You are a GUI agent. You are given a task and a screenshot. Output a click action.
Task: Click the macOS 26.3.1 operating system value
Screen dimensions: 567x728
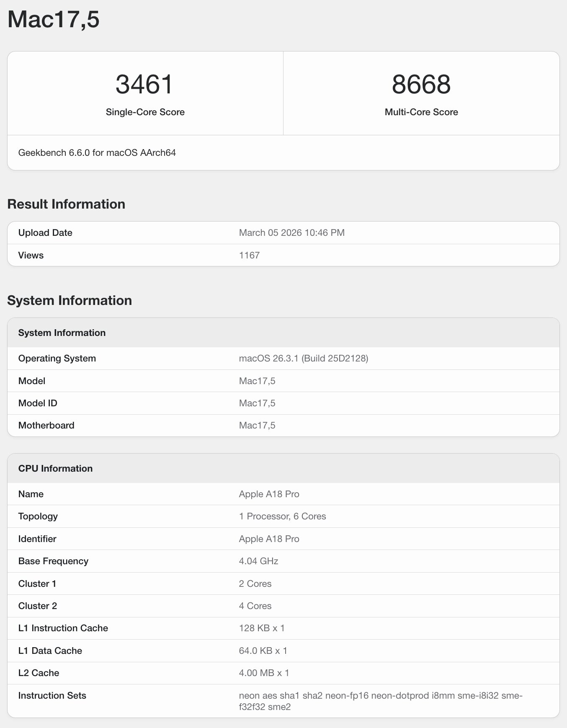[x=303, y=358]
